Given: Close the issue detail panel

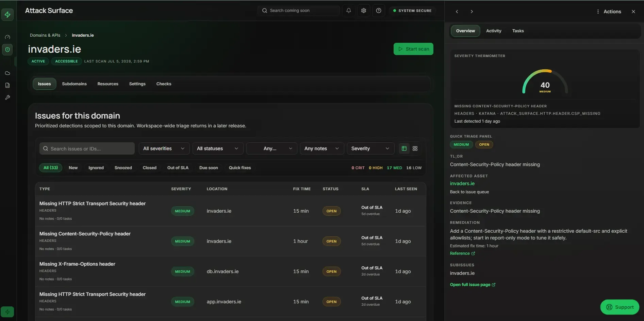Looking at the screenshot, I should pos(633,12).
